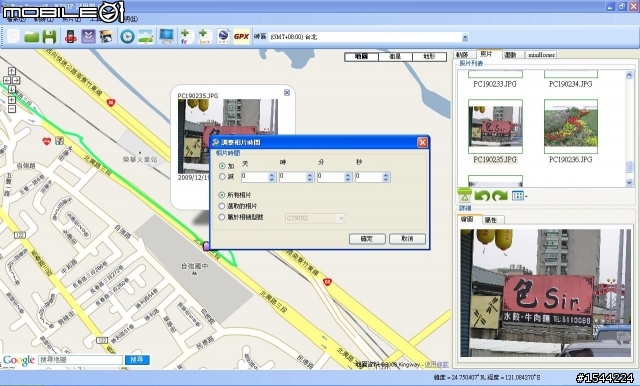The width and height of the screenshot is (640, 386).
Task: Switch map to 地圖 view
Action: [x=361, y=57]
